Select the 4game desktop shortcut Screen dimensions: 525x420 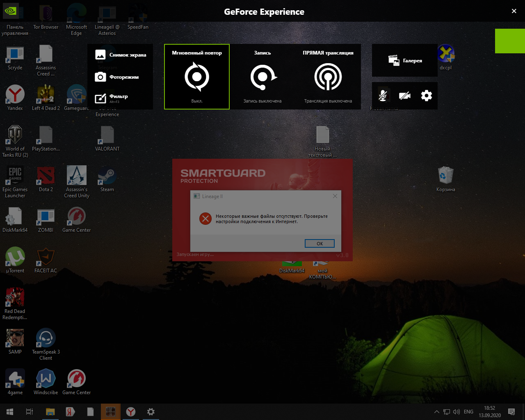(15, 382)
